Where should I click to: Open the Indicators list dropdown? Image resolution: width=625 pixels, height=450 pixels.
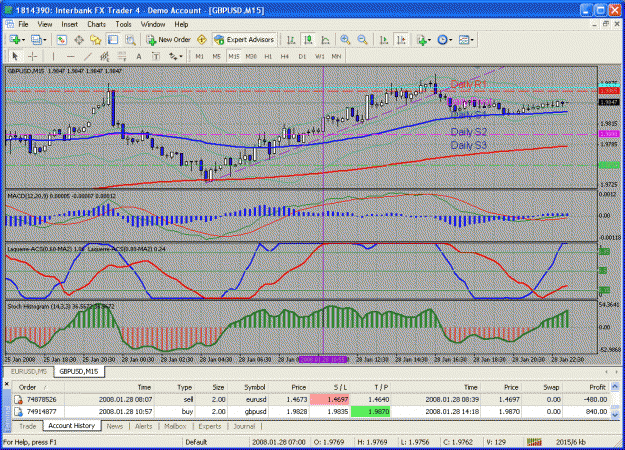pyautogui.click(x=424, y=40)
